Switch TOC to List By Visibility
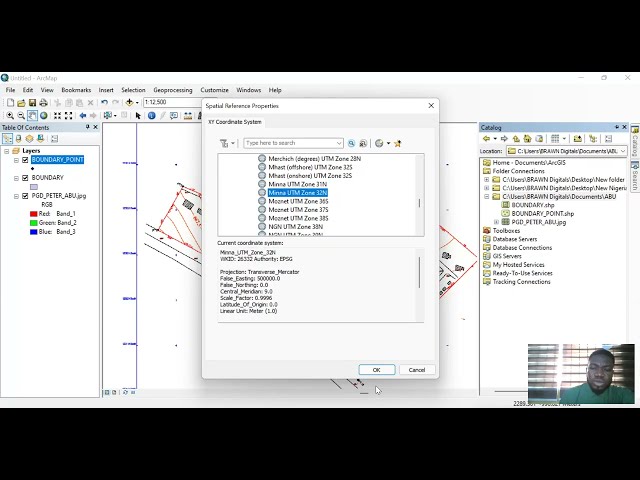 [x=29, y=139]
